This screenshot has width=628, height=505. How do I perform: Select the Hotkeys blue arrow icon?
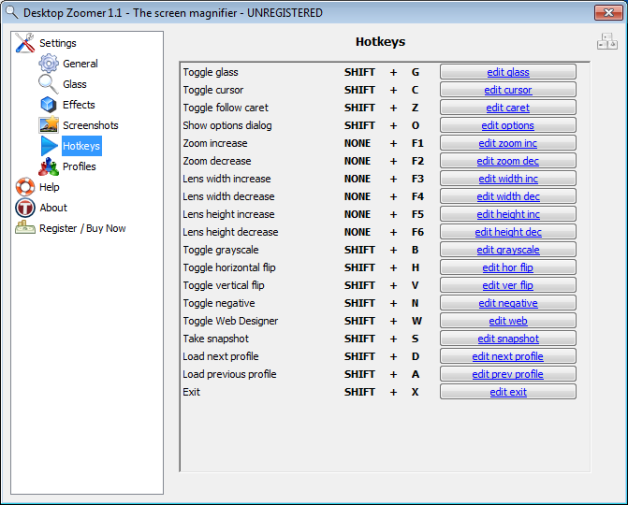point(49,146)
